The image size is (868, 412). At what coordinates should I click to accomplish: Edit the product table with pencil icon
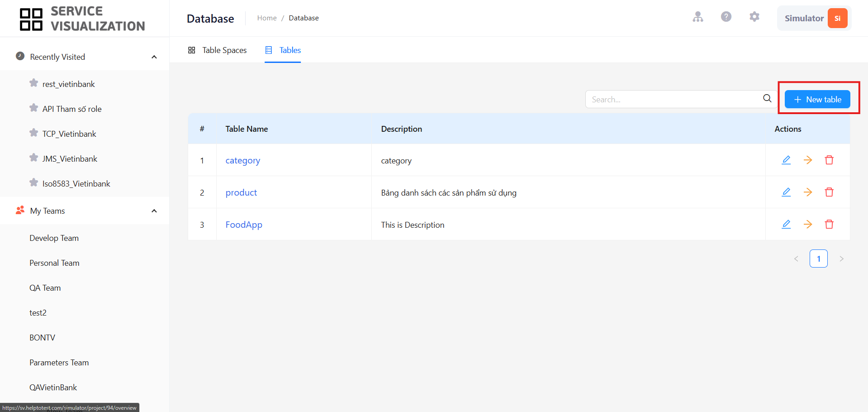pos(786,192)
